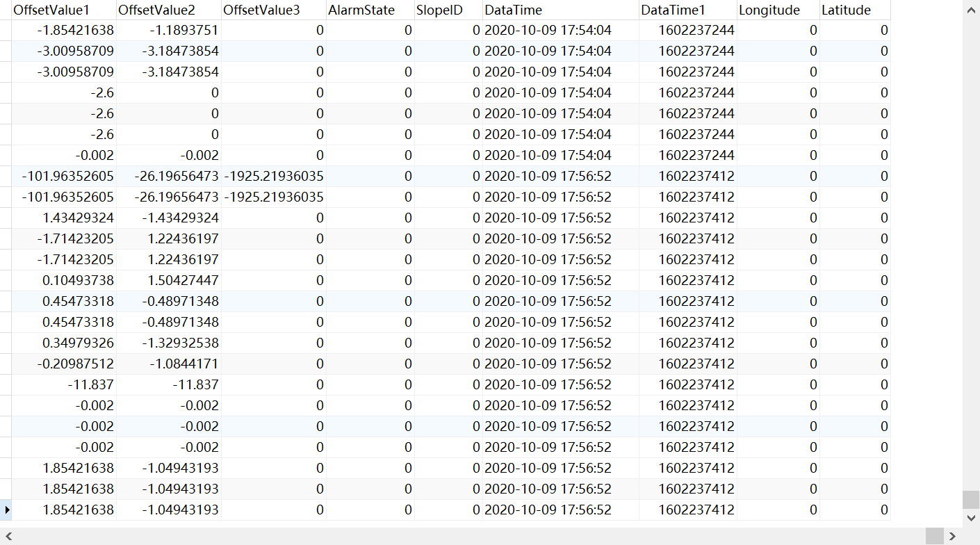
Task: Click the horizontal scrollbar right arrow
Action: (x=953, y=536)
